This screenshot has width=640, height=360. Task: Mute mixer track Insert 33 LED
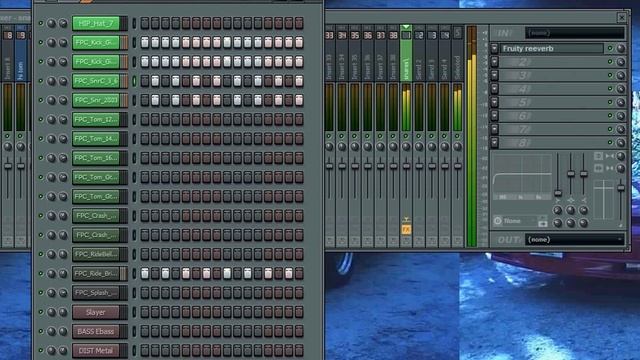329,136
